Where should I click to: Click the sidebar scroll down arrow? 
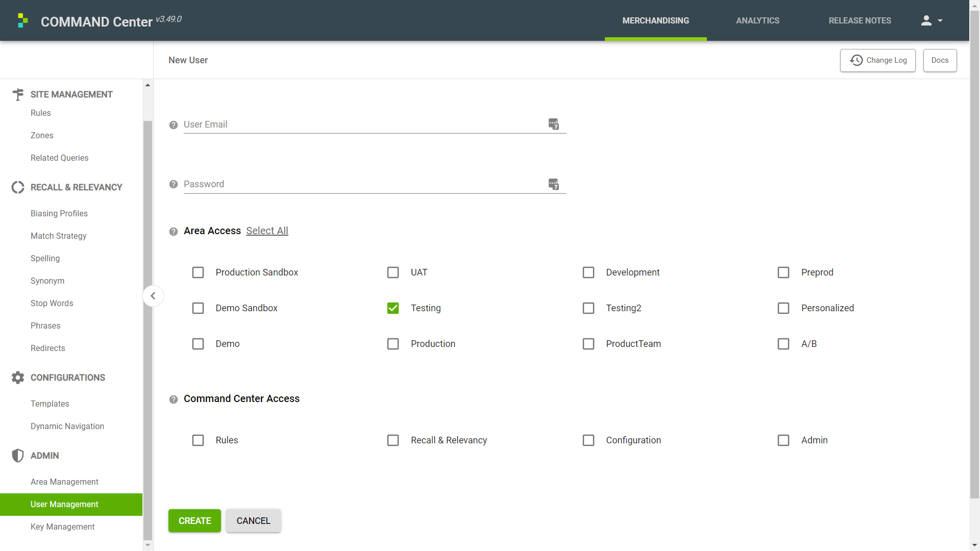click(148, 545)
